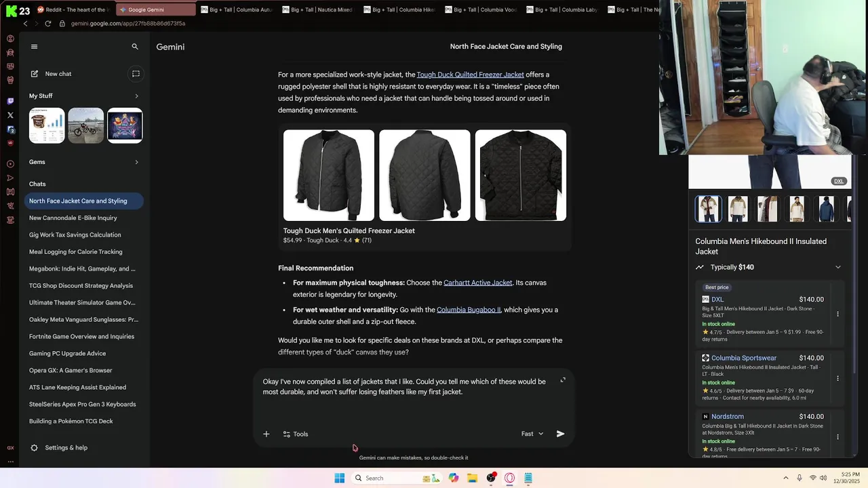Switch to Big + Tall Nautica Mixed tab
Image resolution: width=868 pixels, height=488 pixels.
pos(319,9)
